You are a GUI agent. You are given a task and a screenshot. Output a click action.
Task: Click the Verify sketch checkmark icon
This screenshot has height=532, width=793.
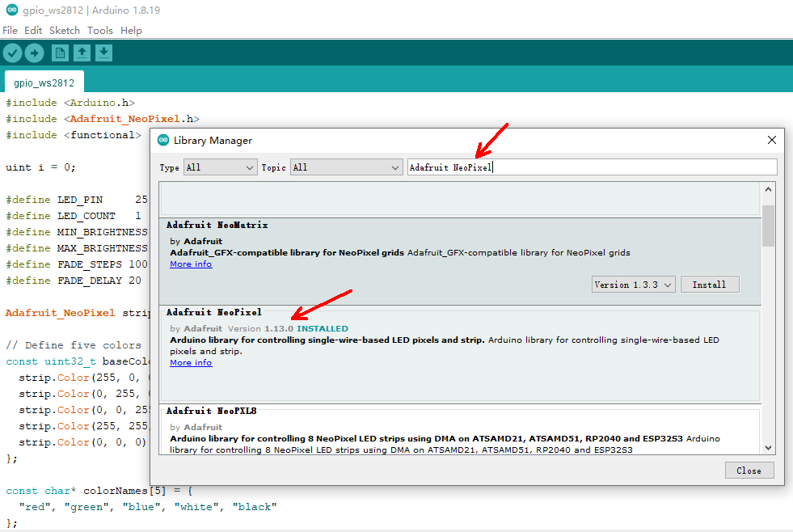click(x=13, y=53)
